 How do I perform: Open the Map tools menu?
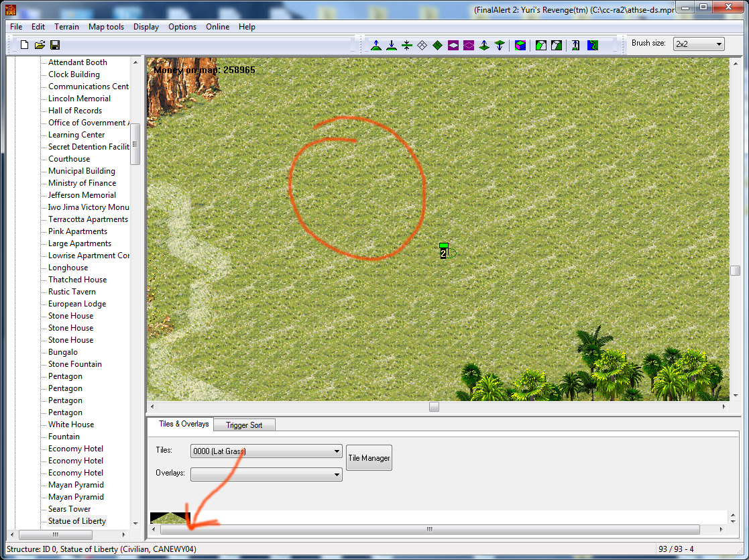106,27
